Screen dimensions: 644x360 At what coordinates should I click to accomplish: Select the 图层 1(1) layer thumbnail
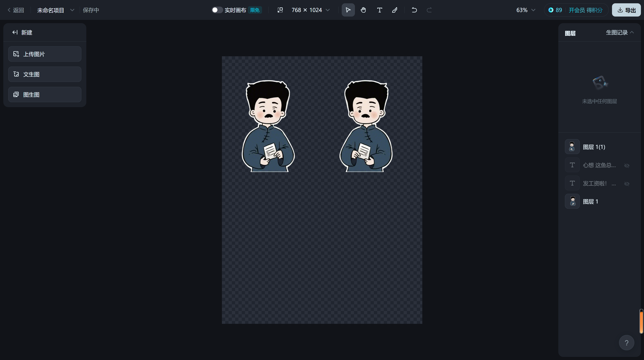[572, 147]
